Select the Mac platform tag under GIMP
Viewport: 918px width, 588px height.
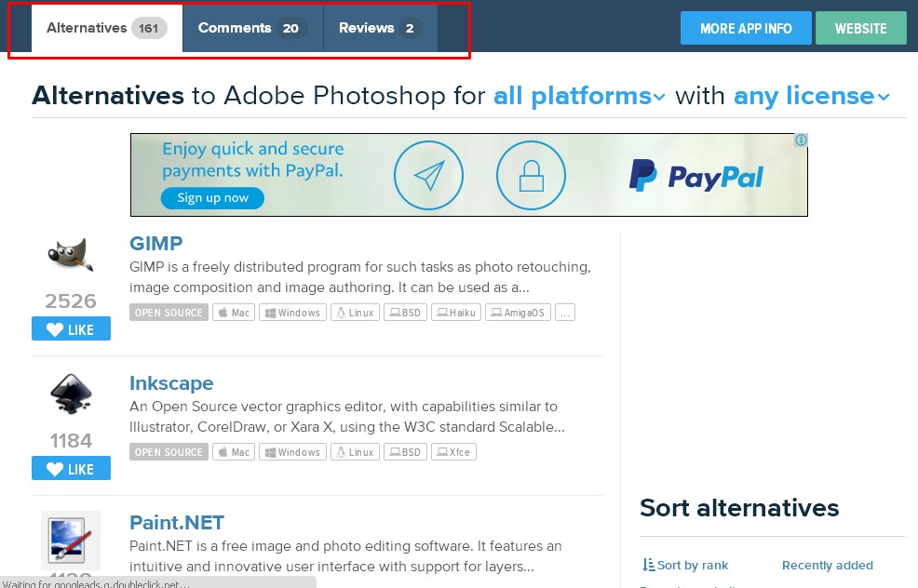click(234, 313)
